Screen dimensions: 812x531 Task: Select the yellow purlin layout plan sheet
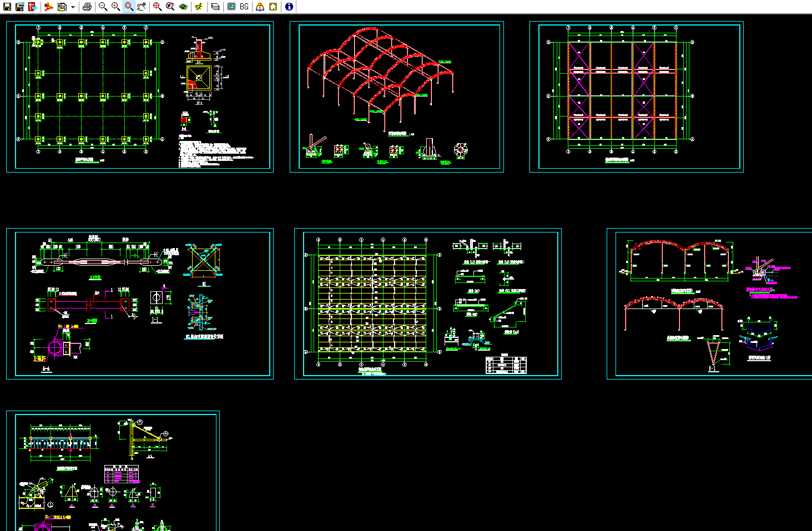(x=428, y=304)
